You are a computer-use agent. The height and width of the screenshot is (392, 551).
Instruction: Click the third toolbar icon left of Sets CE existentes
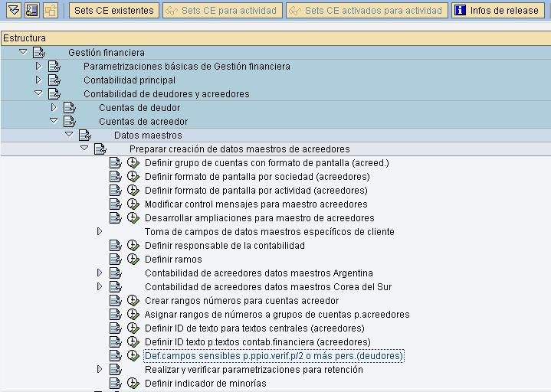point(51,10)
